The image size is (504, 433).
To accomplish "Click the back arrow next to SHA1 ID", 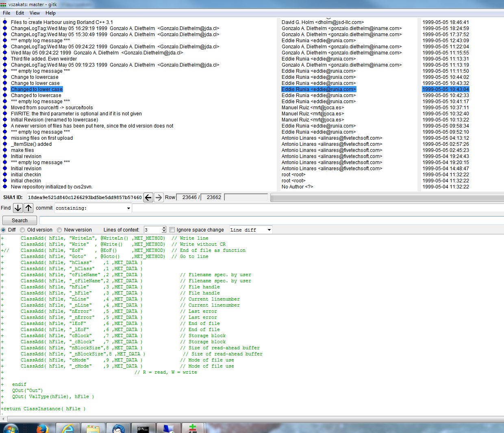I will 148,197.
